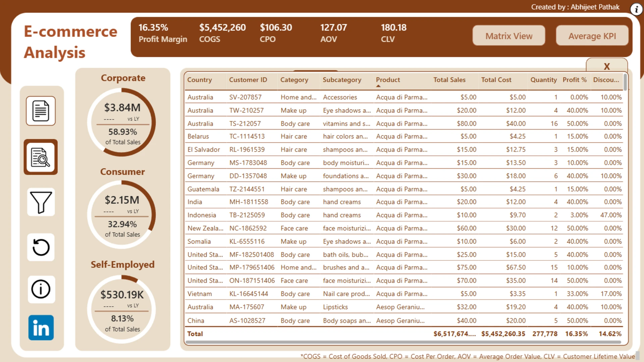Viewport: 644px width, 362px height.
Task: Click the reset arrow icon
Action: pyautogui.click(x=41, y=247)
